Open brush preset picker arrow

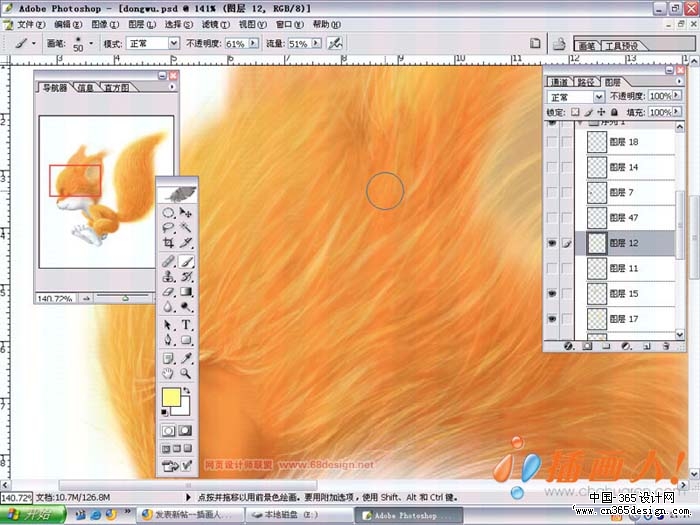click(x=91, y=43)
